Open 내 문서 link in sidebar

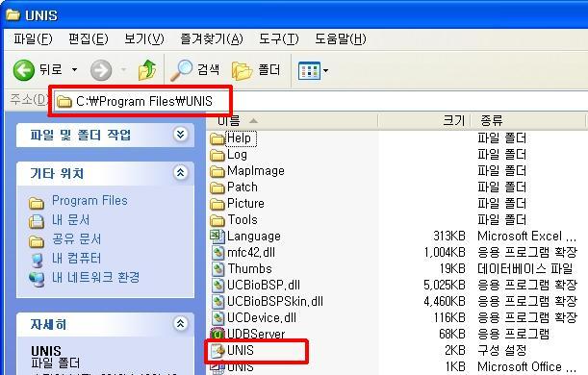(71, 220)
